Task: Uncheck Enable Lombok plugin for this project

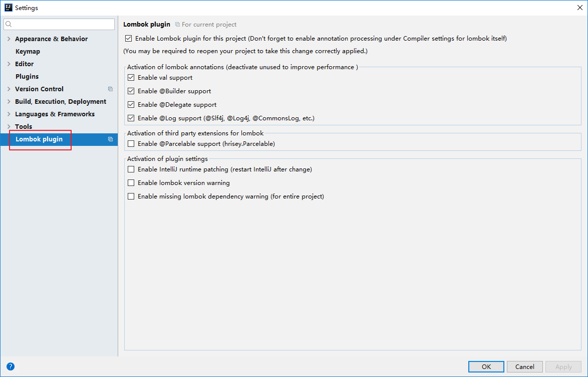Action: coord(129,39)
